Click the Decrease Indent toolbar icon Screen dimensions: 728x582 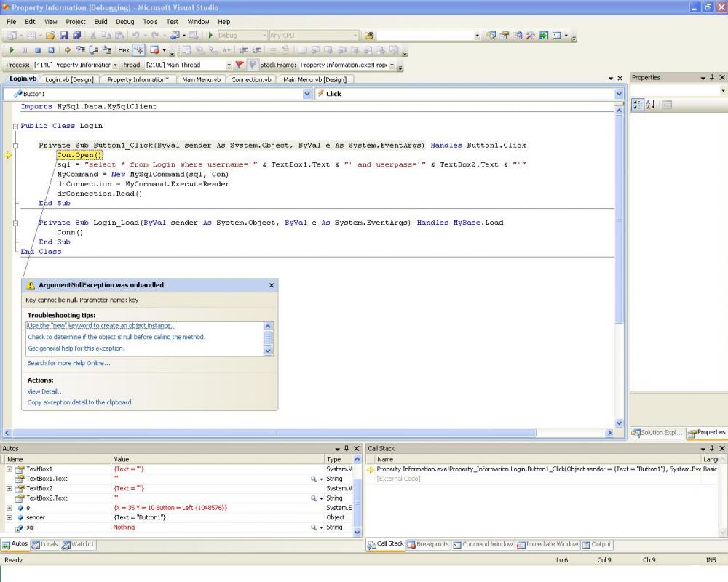pos(243,50)
